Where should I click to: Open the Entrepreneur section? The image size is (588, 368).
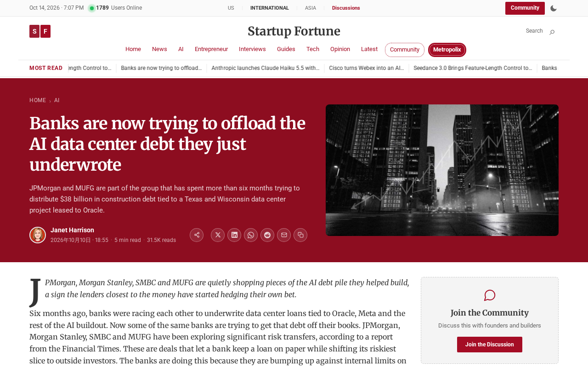pyautogui.click(x=211, y=49)
